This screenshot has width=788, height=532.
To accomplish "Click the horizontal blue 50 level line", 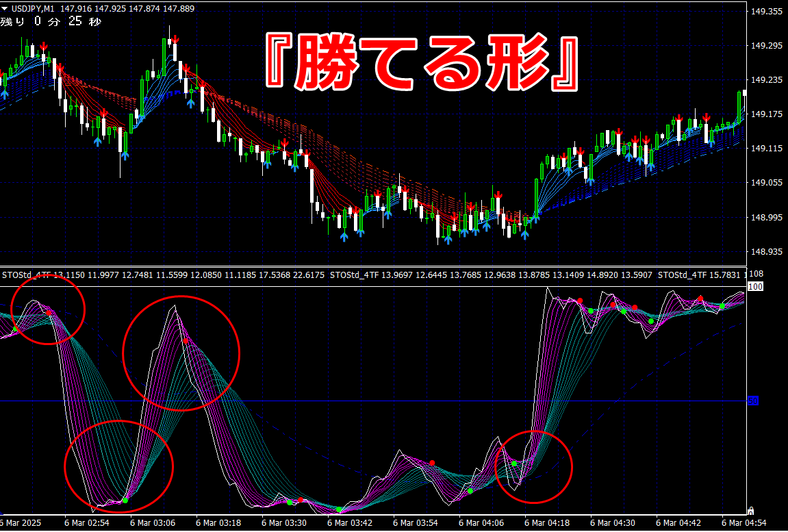I will 373,401.
